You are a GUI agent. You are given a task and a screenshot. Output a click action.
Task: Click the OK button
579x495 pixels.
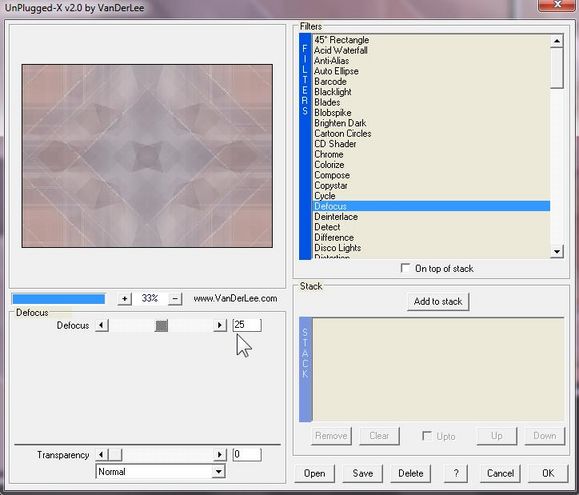click(548, 473)
